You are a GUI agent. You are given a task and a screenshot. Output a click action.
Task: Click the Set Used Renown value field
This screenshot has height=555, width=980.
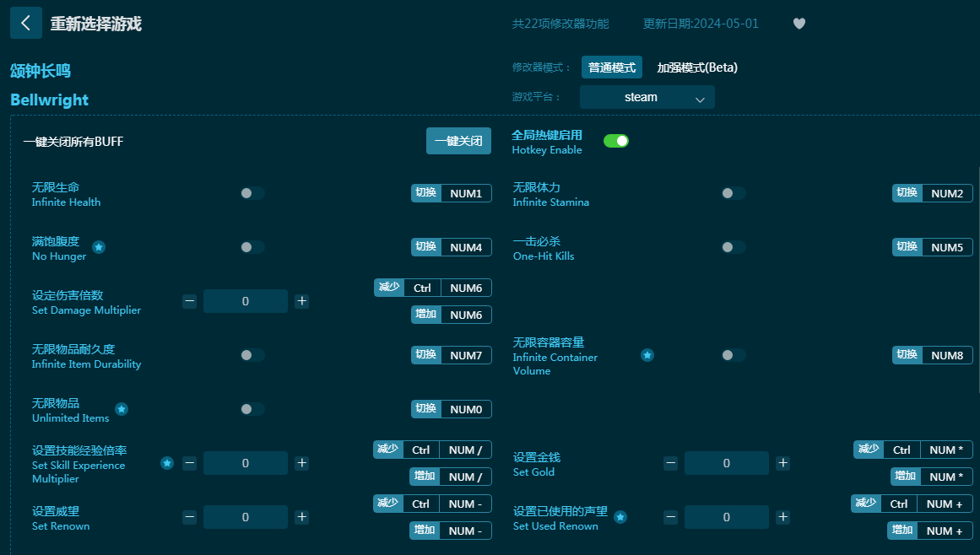(726, 517)
